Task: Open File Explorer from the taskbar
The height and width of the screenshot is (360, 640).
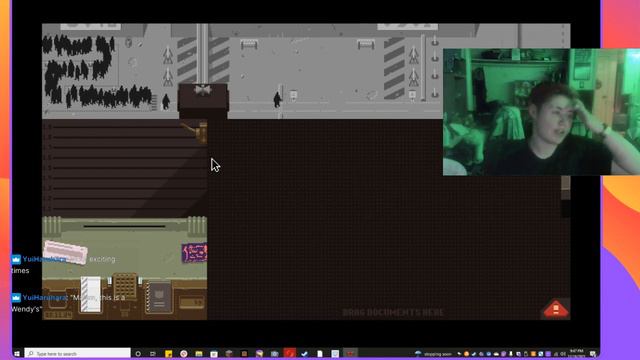Action: point(199,353)
